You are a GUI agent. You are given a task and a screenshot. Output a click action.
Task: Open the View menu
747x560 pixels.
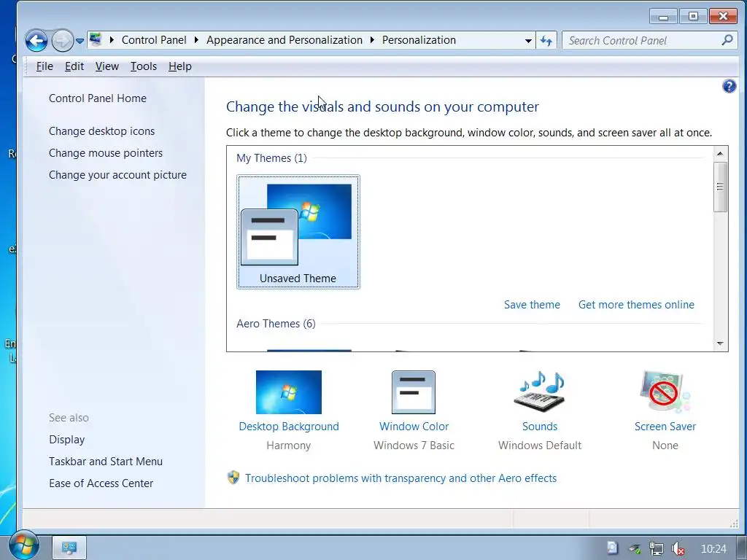[x=107, y=66]
